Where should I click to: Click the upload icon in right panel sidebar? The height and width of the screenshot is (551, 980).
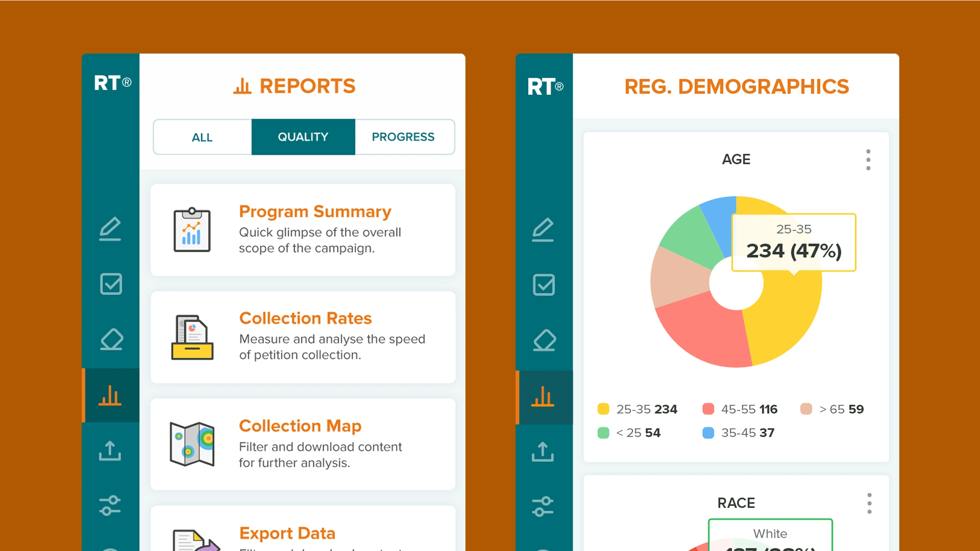point(543,452)
